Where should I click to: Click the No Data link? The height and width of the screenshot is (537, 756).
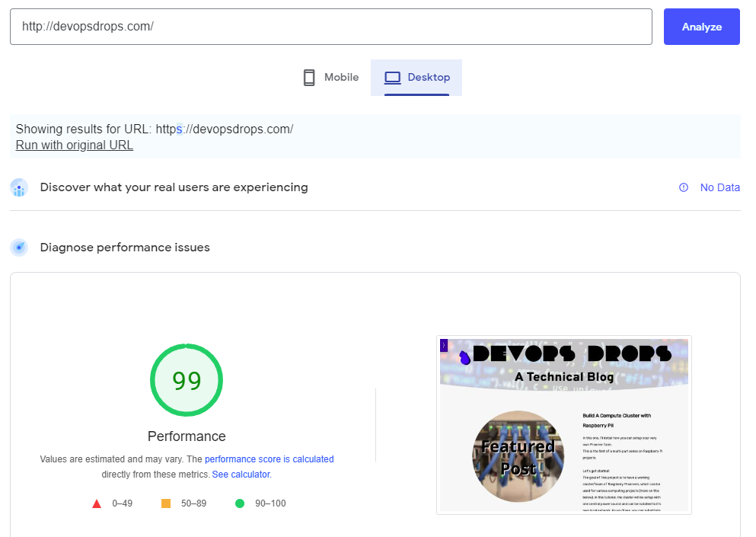pyautogui.click(x=719, y=187)
